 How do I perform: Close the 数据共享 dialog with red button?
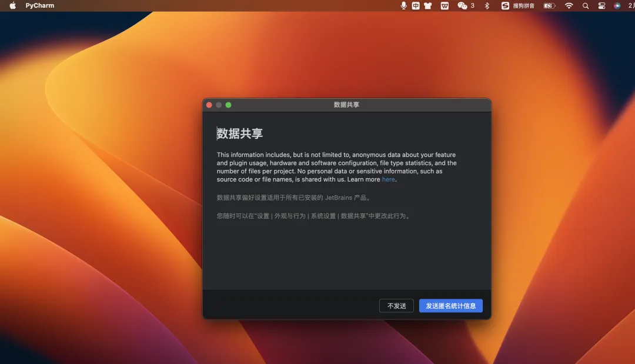209,105
